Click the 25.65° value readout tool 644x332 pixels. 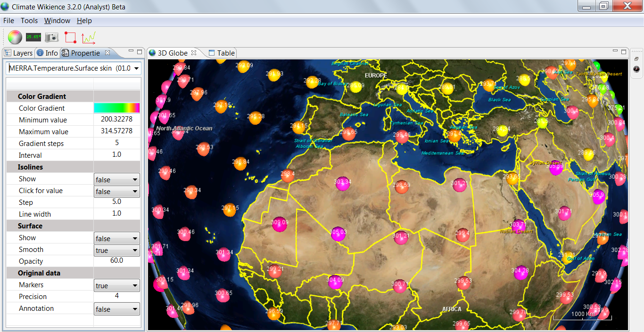33,37
